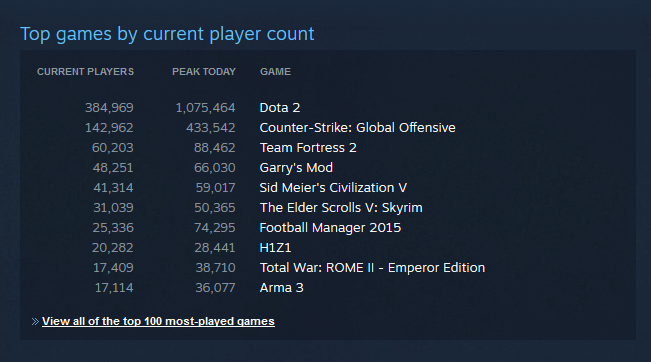The image size is (651, 362).
Task: View all top 100 most-played games
Action: (x=158, y=321)
